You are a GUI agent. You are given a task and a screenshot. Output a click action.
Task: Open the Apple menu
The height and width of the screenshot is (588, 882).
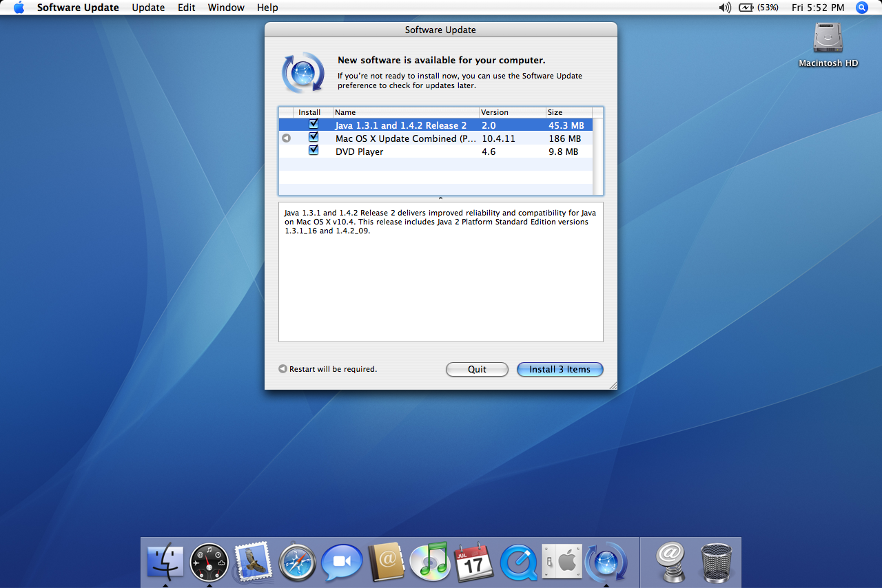19,8
